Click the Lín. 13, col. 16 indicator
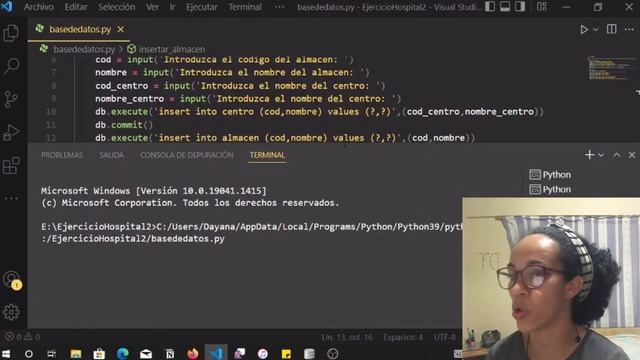The width and height of the screenshot is (640, 360). coord(347,337)
